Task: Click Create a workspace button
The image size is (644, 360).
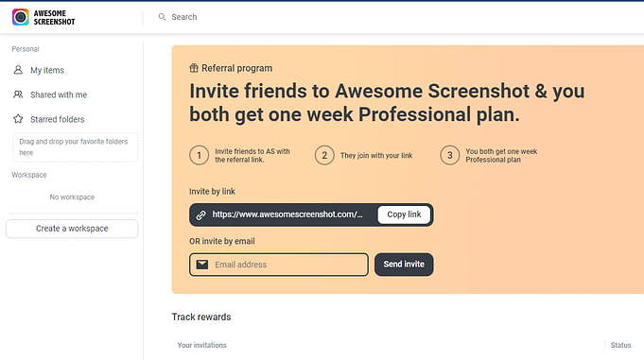Action: [x=72, y=229]
